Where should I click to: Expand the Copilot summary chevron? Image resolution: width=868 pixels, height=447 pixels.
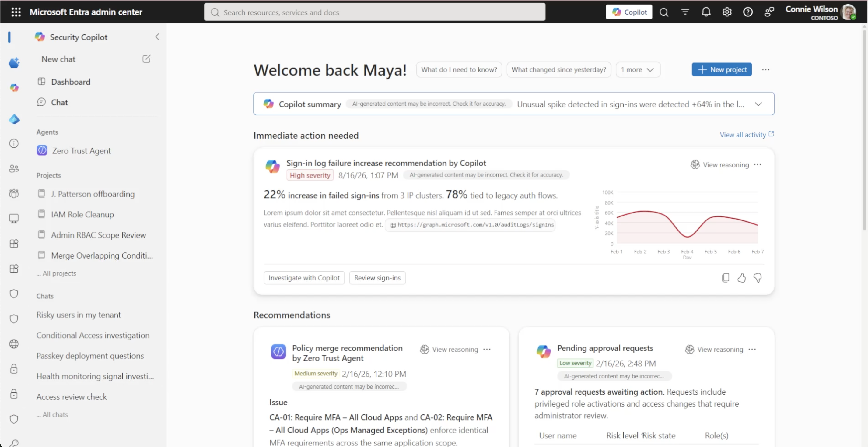pyautogui.click(x=758, y=104)
